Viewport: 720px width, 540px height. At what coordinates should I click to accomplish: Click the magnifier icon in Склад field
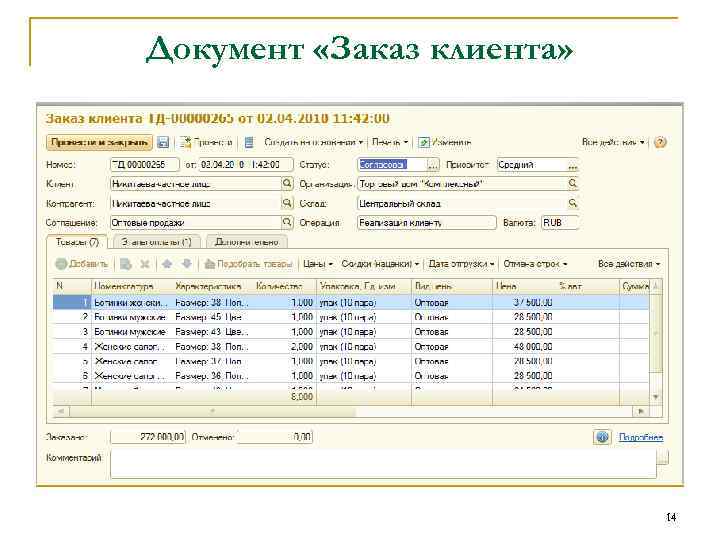(x=573, y=203)
